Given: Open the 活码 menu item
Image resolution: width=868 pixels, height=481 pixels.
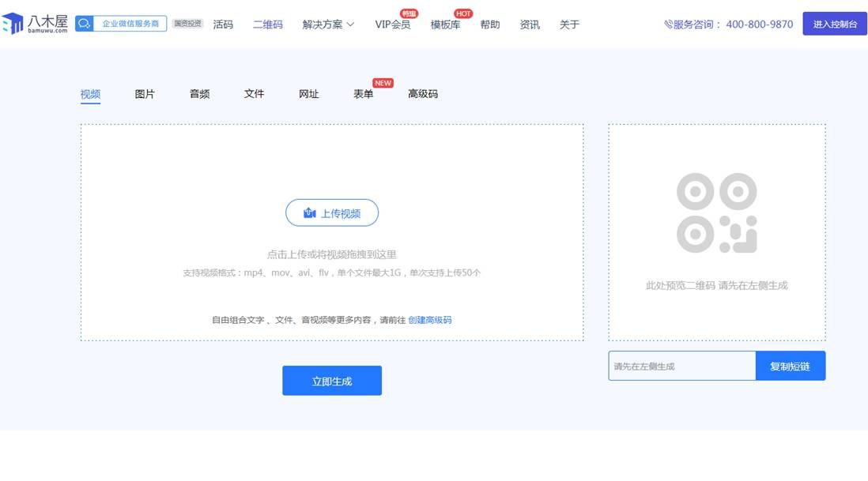Looking at the screenshot, I should [x=223, y=24].
